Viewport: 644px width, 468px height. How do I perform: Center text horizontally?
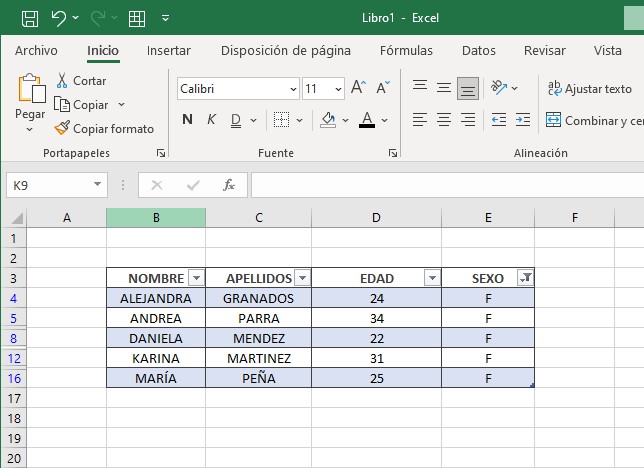[x=444, y=120]
